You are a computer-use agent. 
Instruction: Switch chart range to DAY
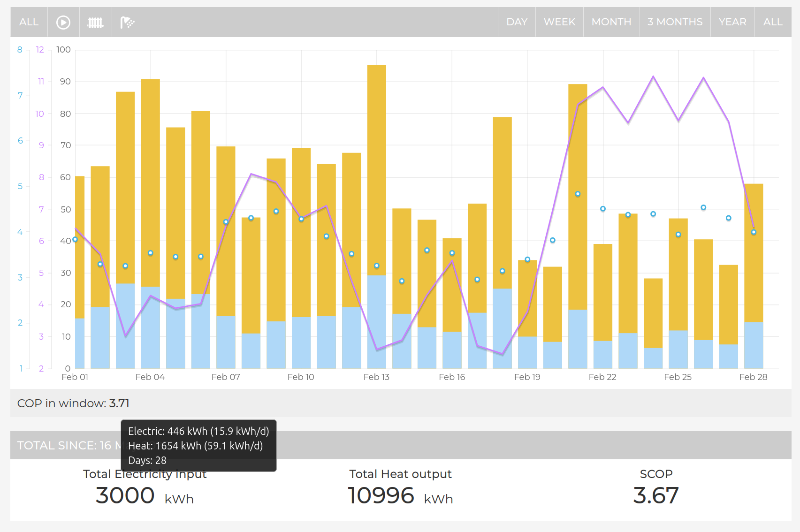click(517, 22)
